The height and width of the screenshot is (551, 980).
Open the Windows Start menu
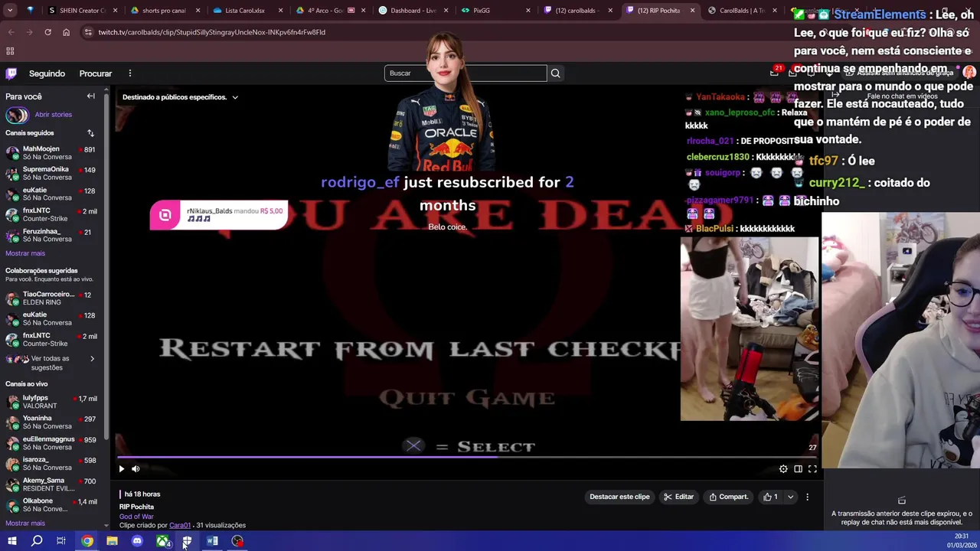[11, 541]
